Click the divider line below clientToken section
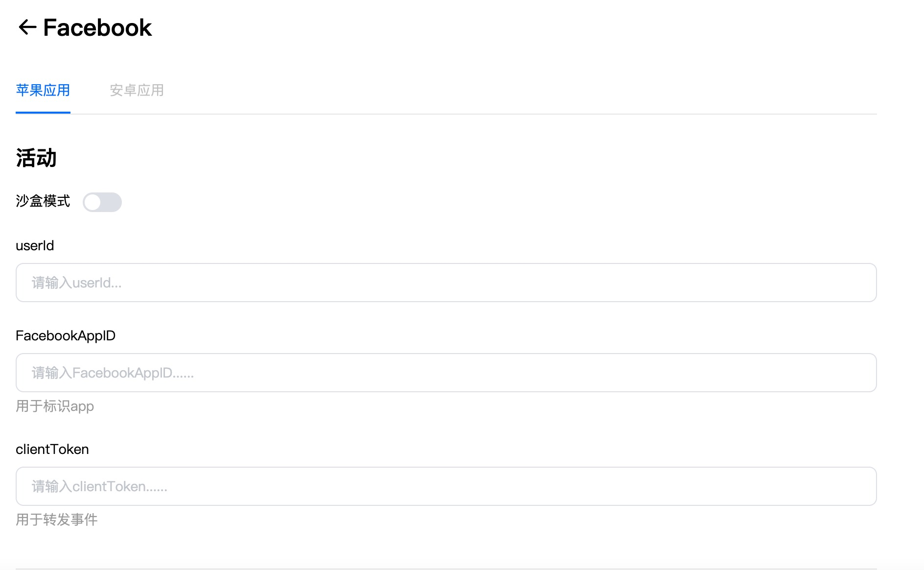The height and width of the screenshot is (570, 924). (x=446, y=569)
